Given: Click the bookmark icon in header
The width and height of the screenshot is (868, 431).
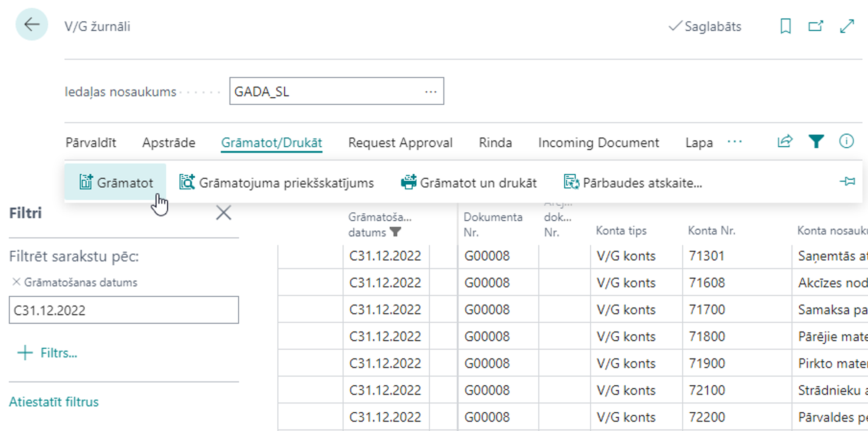Looking at the screenshot, I should coord(785,27).
